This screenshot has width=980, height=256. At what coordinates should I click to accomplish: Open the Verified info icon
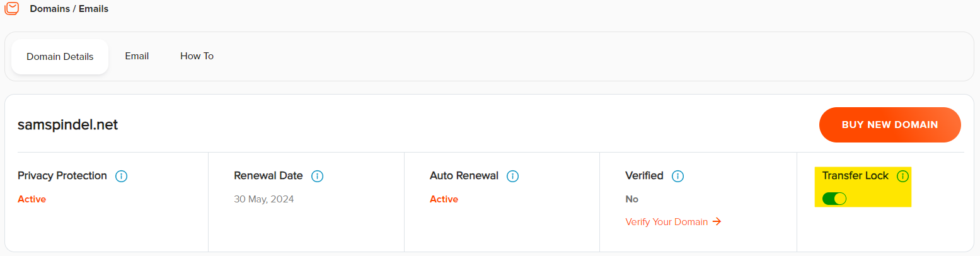[x=678, y=176]
